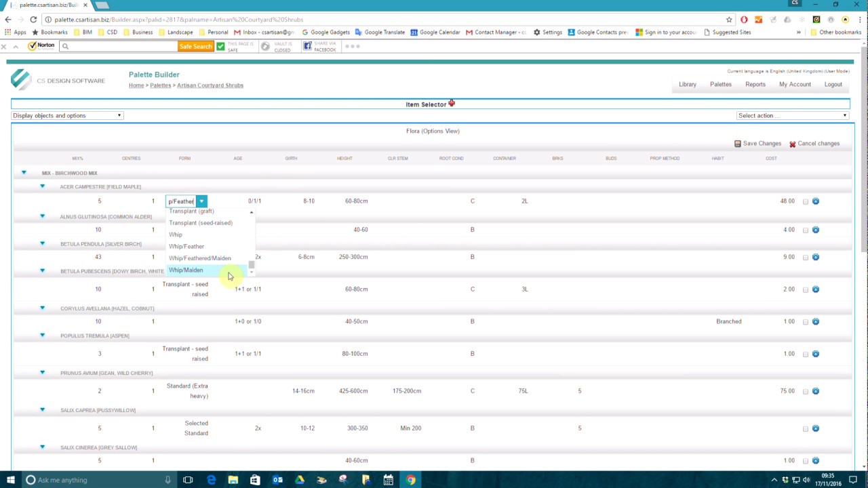
Task: Collapse Salix Caprea [Pussywillow] section
Action: 42,410
